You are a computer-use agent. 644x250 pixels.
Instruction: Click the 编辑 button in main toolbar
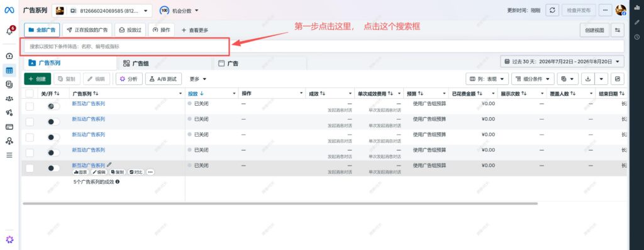[96, 79]
